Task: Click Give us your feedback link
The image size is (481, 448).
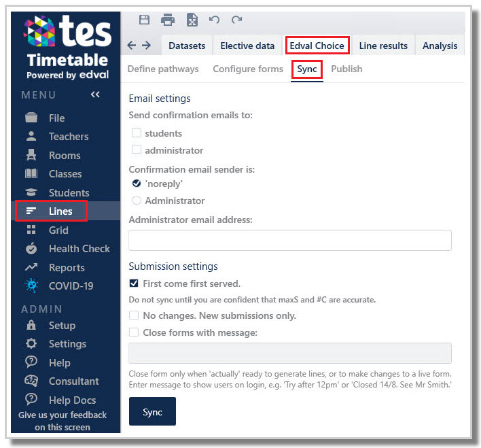Action: 63,421
